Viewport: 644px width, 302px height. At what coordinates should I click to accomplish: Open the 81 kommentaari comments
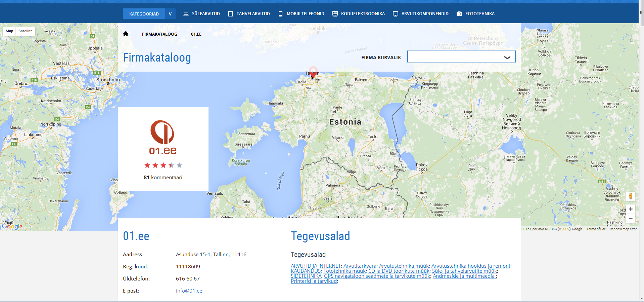(x=163, y=178)
